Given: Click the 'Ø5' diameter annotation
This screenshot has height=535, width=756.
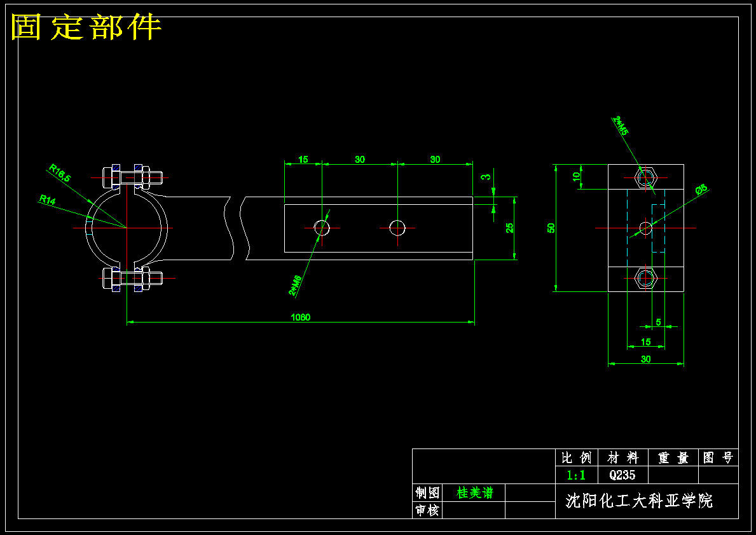Looking at the screenshot, I should tap(701, 189).
